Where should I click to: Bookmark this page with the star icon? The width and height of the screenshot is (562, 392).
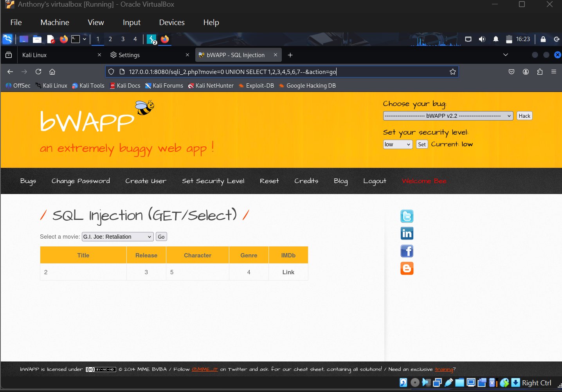[x=452, y=72]
